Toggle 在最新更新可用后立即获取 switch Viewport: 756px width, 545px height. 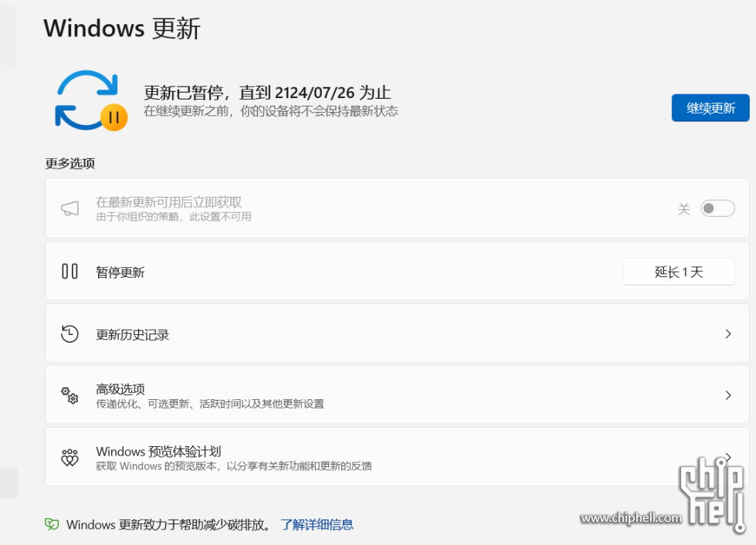pos(717,208)
